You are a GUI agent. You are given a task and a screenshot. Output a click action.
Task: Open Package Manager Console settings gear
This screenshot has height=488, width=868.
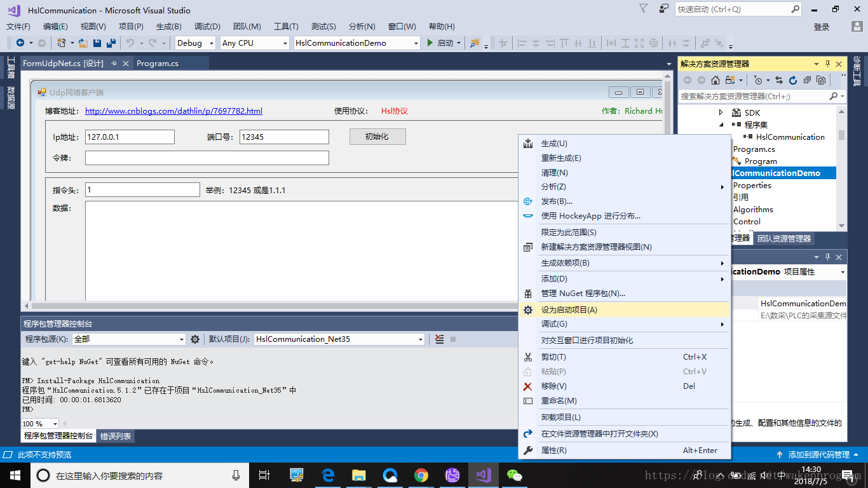(195, 339)
